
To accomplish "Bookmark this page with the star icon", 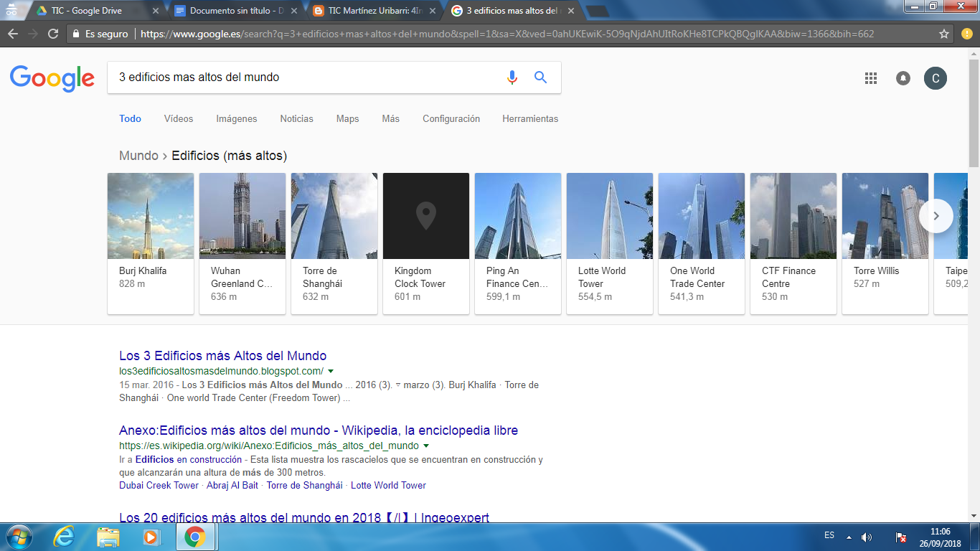I will pos(944,34).
